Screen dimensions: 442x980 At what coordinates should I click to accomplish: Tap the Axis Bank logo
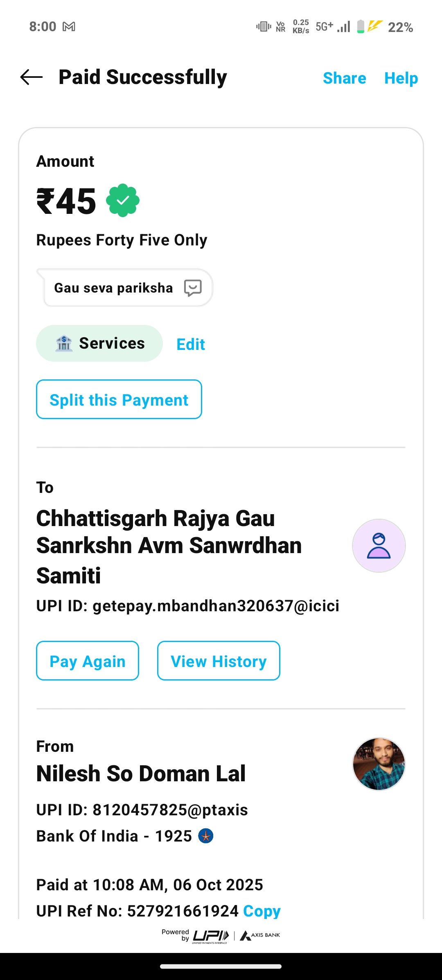coord(260,935)
